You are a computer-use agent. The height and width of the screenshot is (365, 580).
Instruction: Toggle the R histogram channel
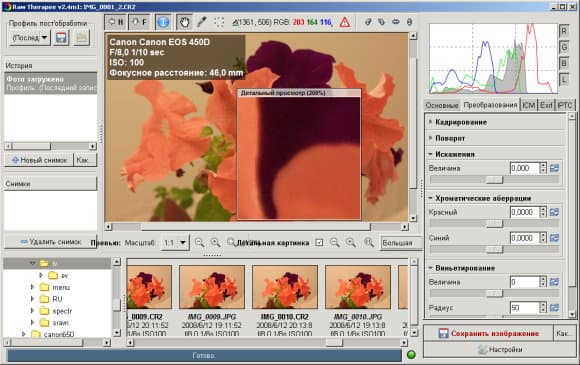[x=564, y=31]
